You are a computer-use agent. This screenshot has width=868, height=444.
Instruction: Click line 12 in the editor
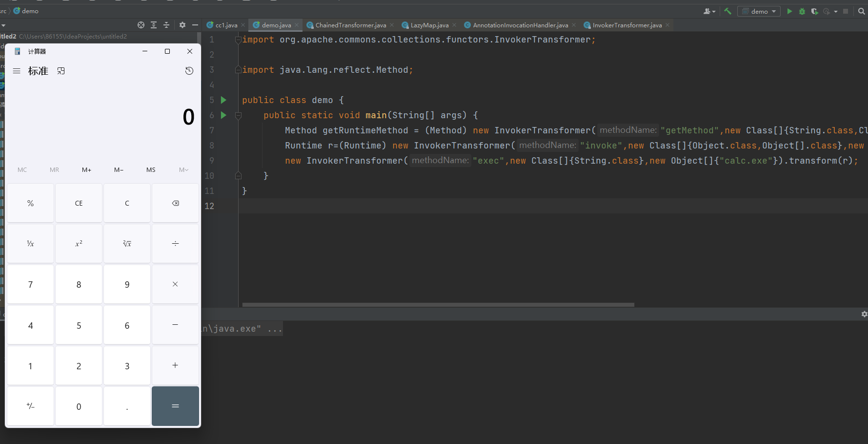point(553,206)
